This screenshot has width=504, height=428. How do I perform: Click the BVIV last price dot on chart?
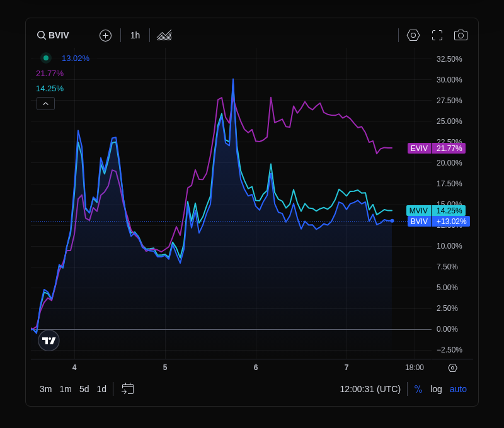tap(392, 221)
